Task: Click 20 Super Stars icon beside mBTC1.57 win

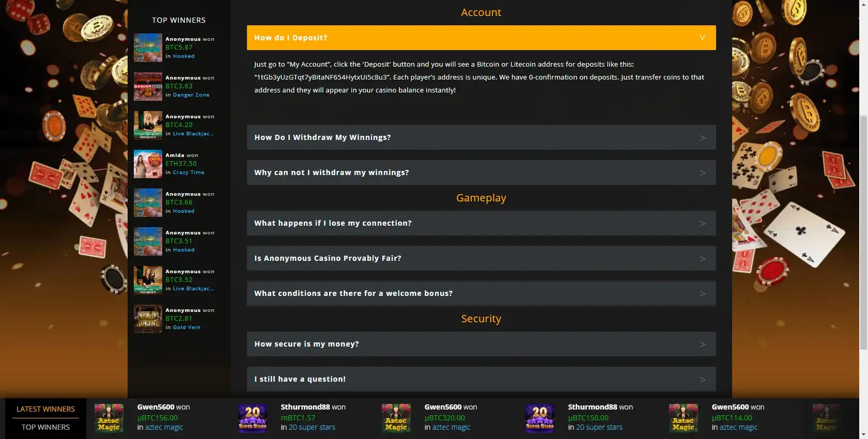Action: [253, 418]
